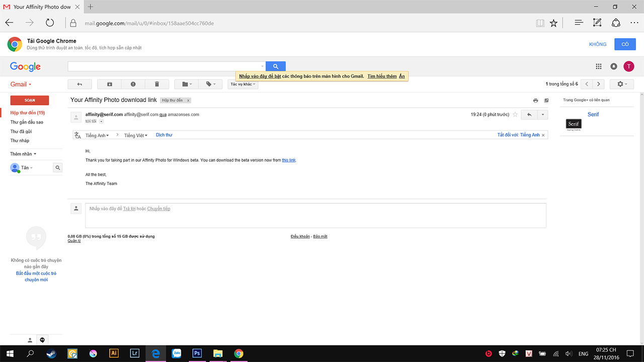Remove the 'Hộp thư đến' label with x

click(188, 101)
